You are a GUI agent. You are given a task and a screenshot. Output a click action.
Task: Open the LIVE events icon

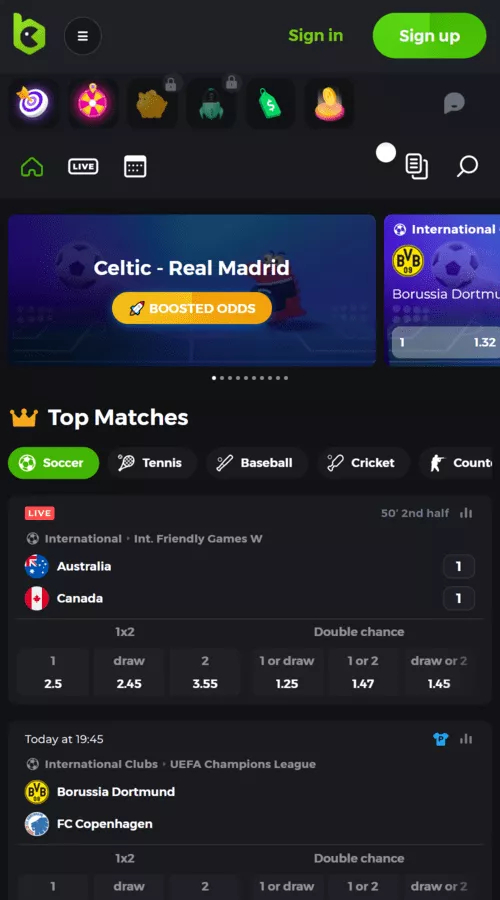point(83,166)
